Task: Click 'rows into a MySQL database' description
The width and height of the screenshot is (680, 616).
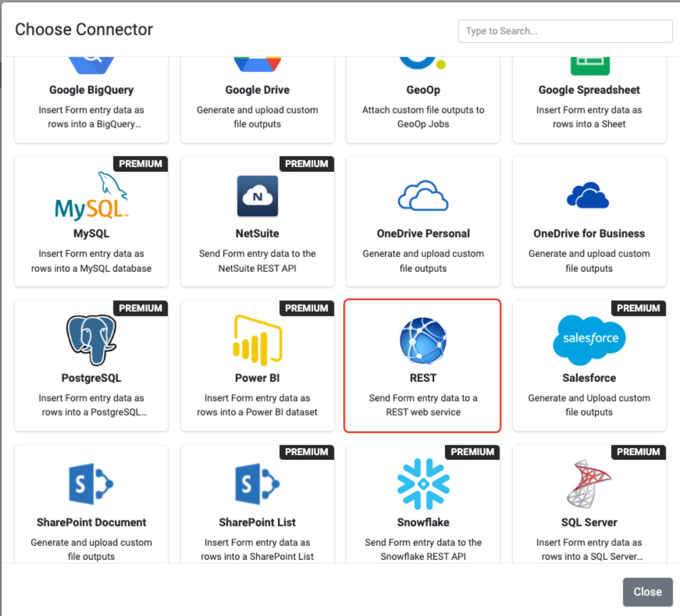Action: (92, 268)
